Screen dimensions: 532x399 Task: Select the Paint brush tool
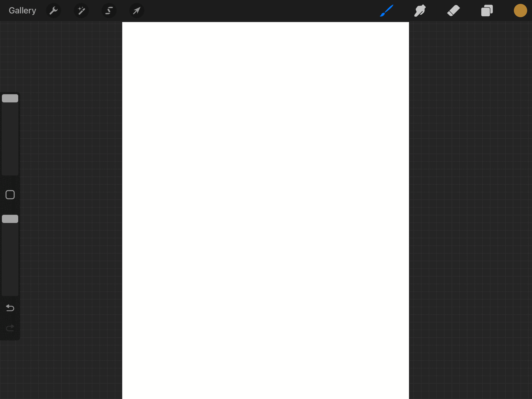(387, 11)
